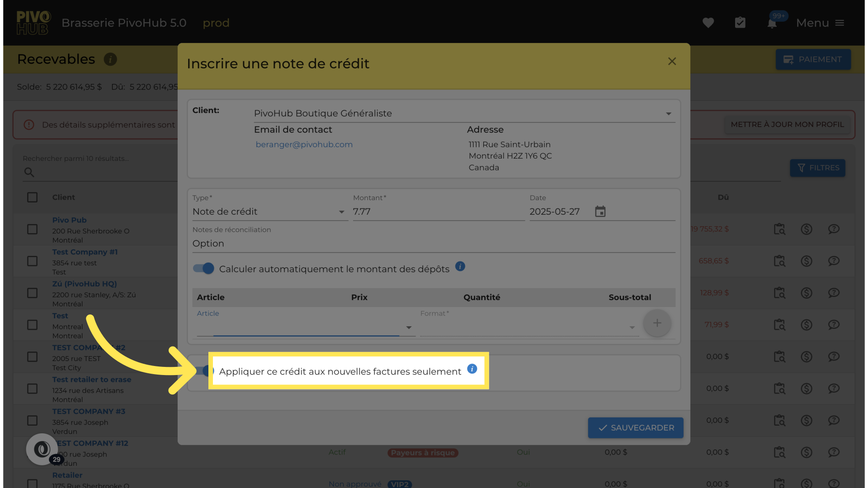This screenshot has height=488, width=868.
Task: Open the Type dropdown showing Note de crédit
Action: pyautogui.click(x=269, y=212)
